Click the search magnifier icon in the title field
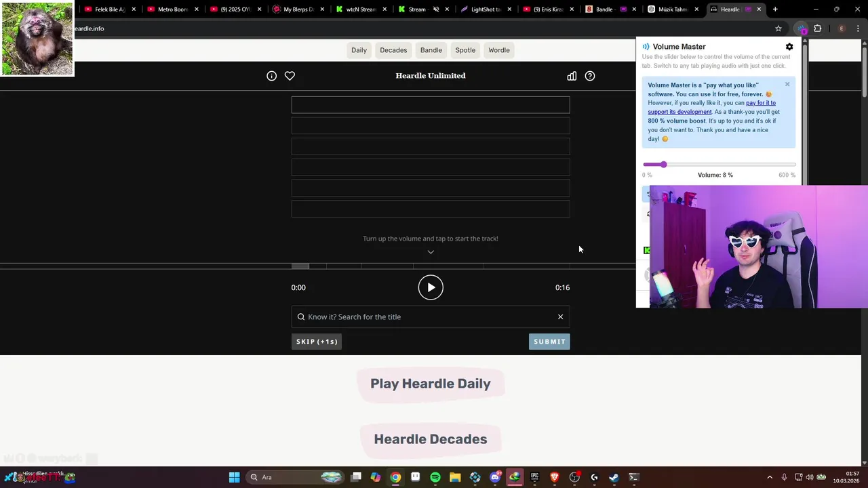Viewport: 868px width, 488px height. [x=301, y=317]
